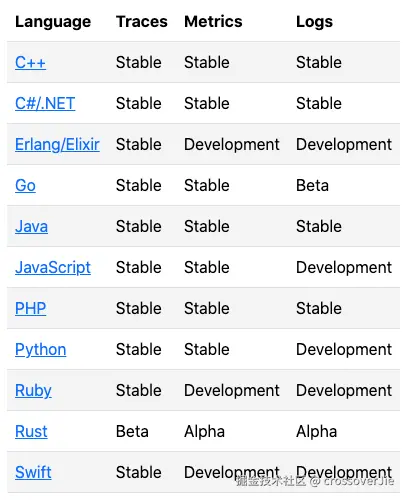Click the Metrics column header
Screen dimensions: 407x500
(213, 22)
